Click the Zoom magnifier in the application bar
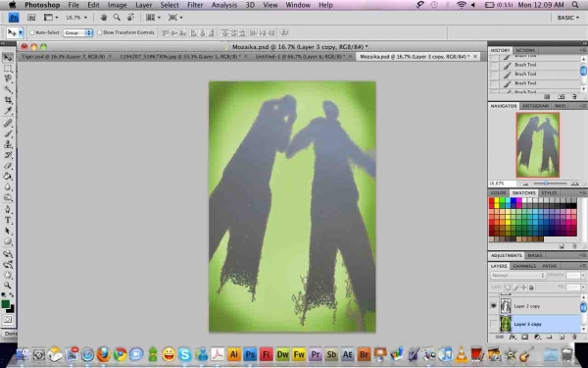Image resolution: width=588 pixels, height=368 pixels. (x=117, y=18)
